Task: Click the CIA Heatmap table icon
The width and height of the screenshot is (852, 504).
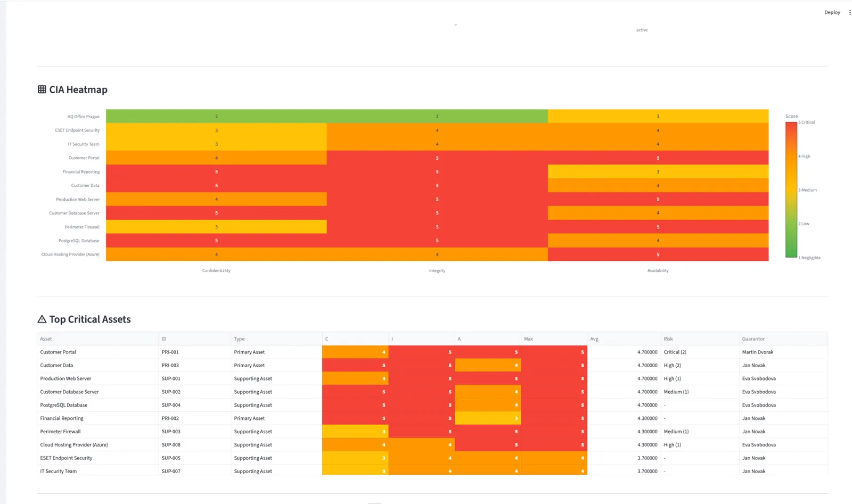Action: (42, 89)
